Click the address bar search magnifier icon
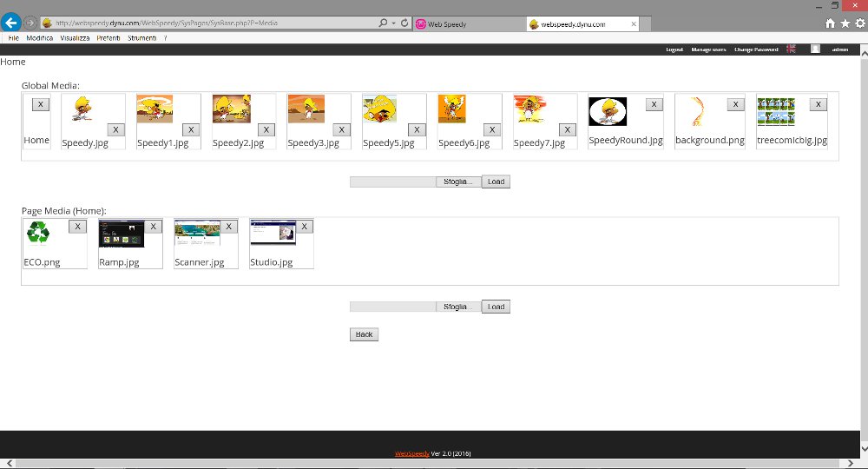 coord(383,23)
